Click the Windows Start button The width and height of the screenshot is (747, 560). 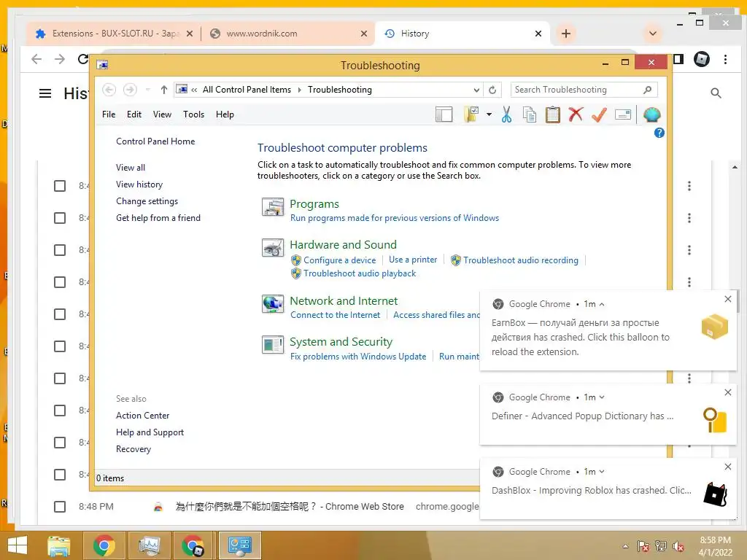[18, 545]
